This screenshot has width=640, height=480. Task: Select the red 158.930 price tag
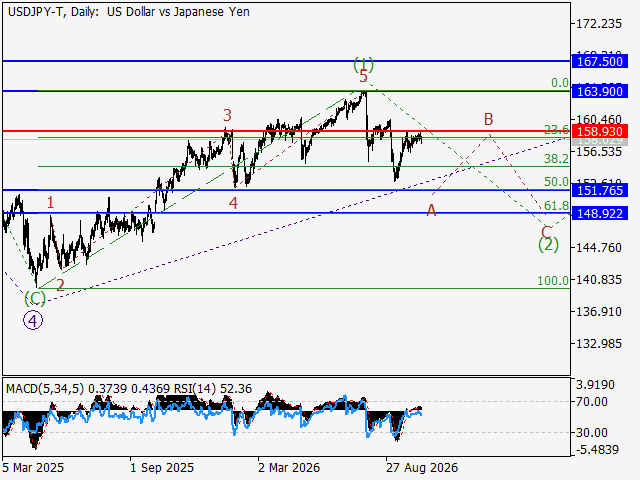(600, 131)
